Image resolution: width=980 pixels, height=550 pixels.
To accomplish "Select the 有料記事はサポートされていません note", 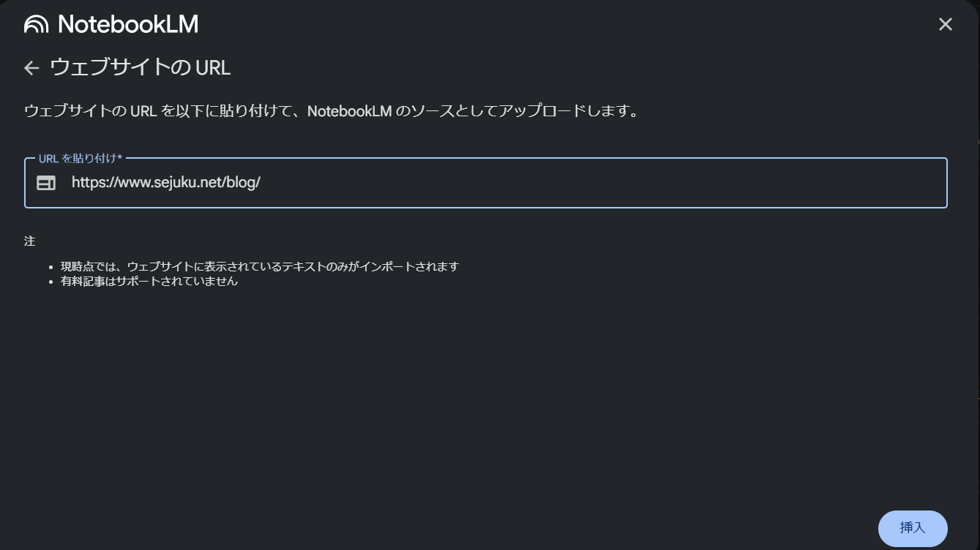I will pyautogui.click(x=149, y=281).
